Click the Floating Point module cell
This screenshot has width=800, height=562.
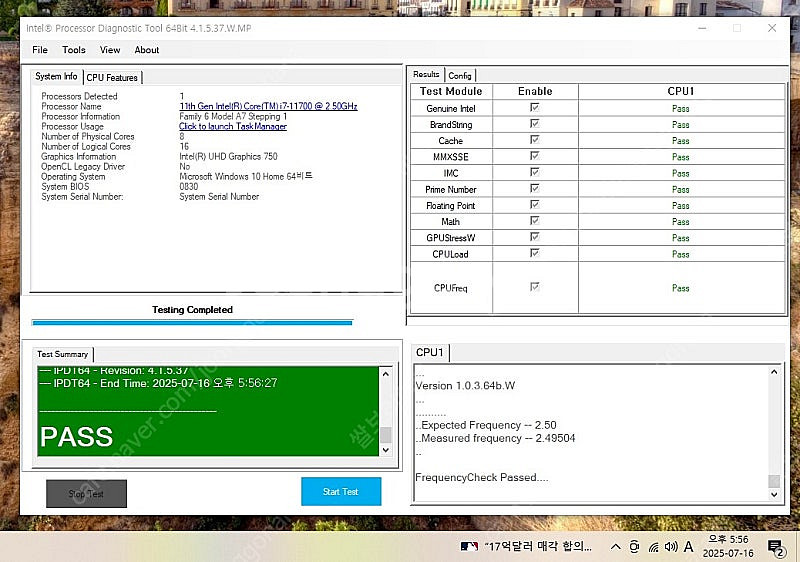click(x=451, y=206)
